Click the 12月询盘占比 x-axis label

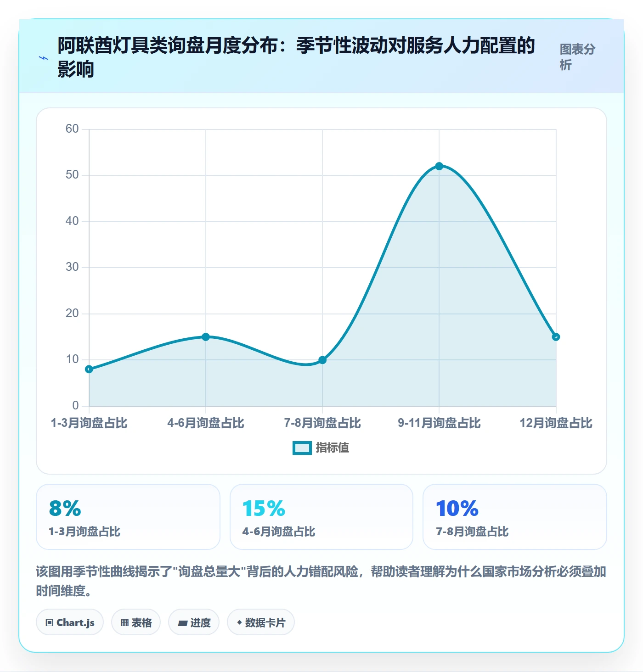(x=556, y=423)
